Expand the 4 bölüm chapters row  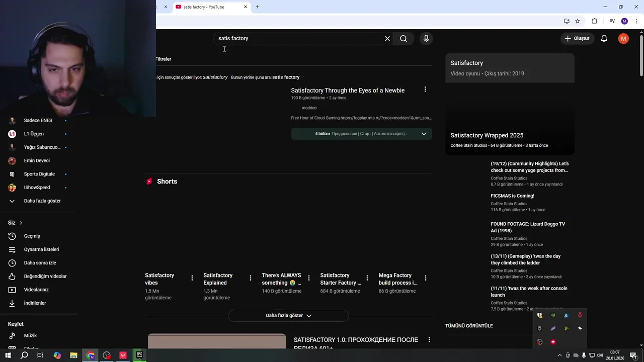pos(361,134)
